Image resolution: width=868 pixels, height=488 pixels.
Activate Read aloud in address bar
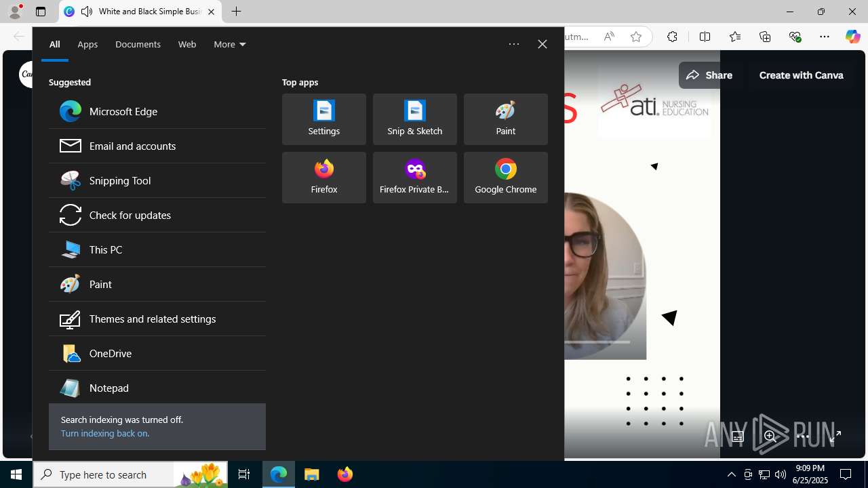point(609,37)
